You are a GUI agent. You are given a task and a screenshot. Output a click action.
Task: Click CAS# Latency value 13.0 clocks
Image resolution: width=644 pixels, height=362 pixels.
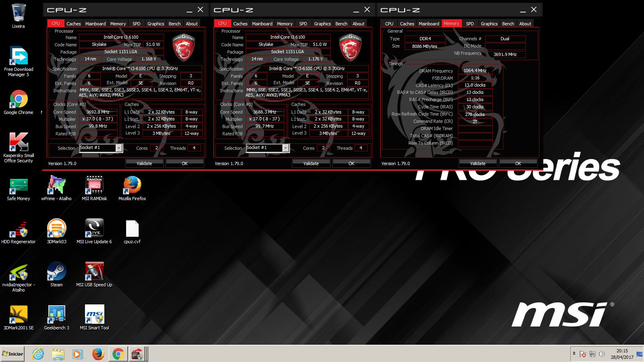(475, 85)
